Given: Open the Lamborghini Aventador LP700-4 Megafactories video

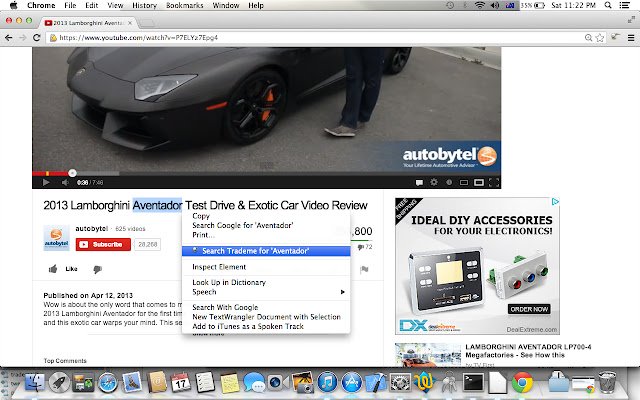Looking at the screenshot, I should pos(528,351).
